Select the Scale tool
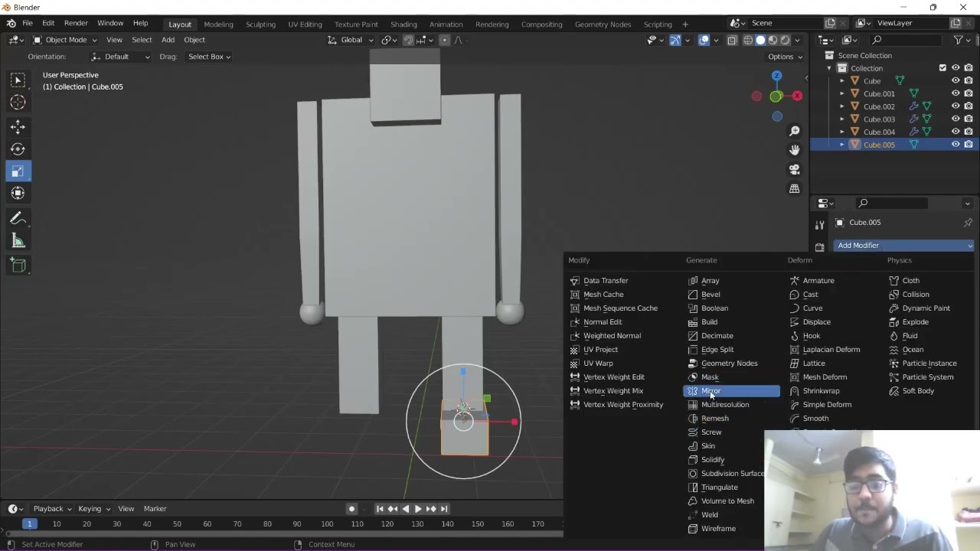Screen dimensions: 980x551 coord(18,171)
